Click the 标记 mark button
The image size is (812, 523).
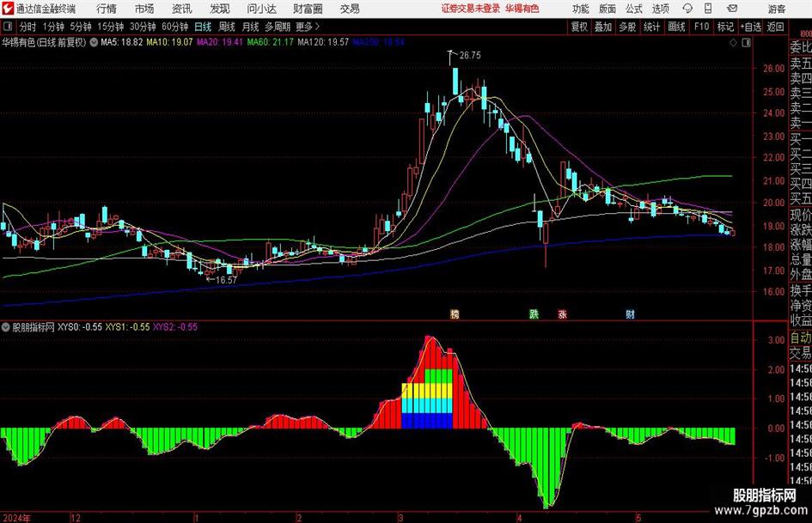coord(725,27)
